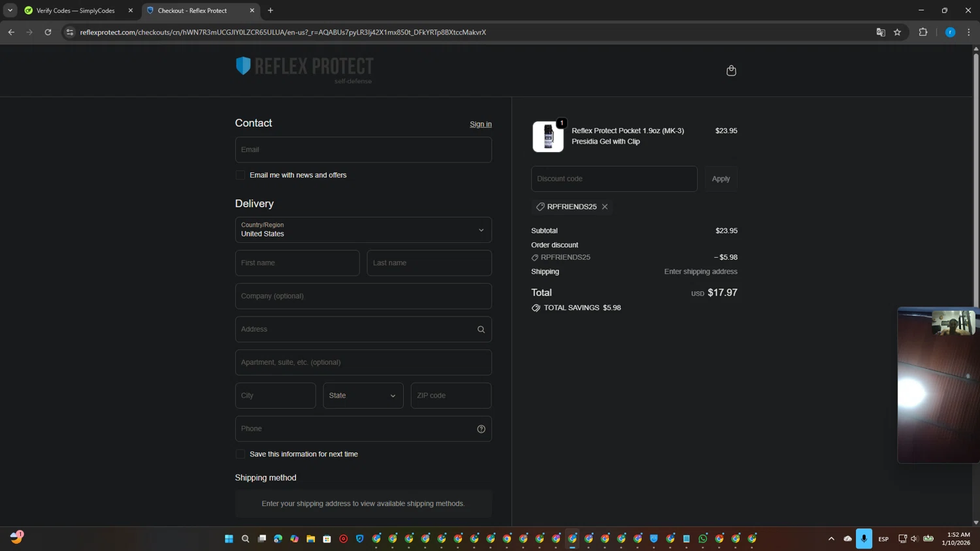Open the Chrome three-dot menu
The height and width of the screenshot is (551, 980).
(969, 32)
